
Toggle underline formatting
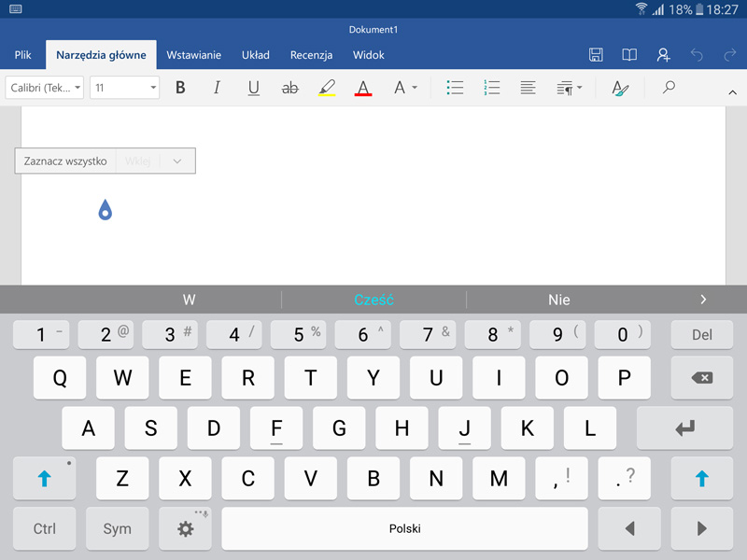pyautogui.click(x=254, y=88)
